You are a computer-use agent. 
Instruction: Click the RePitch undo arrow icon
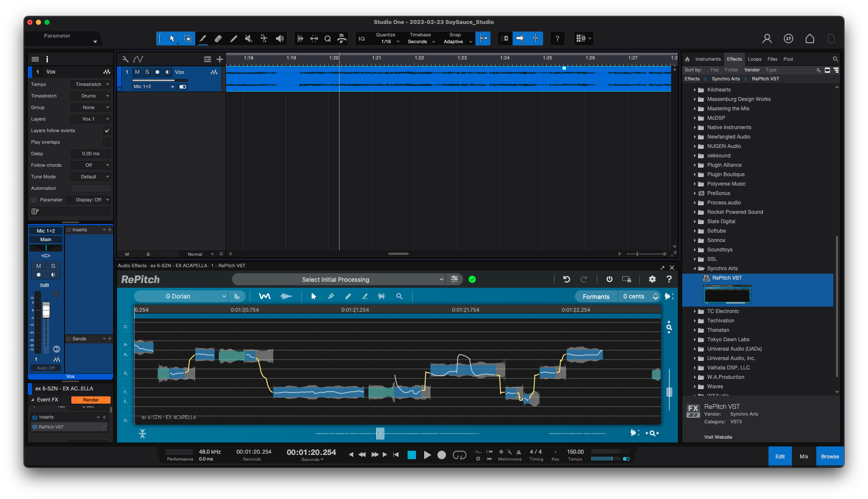tap(566, 279)
